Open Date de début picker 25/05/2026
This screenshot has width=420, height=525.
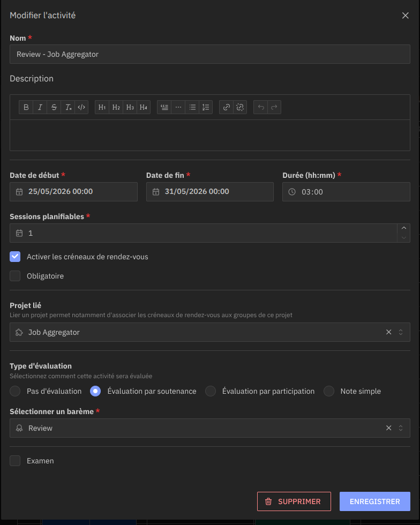point(74,192)
